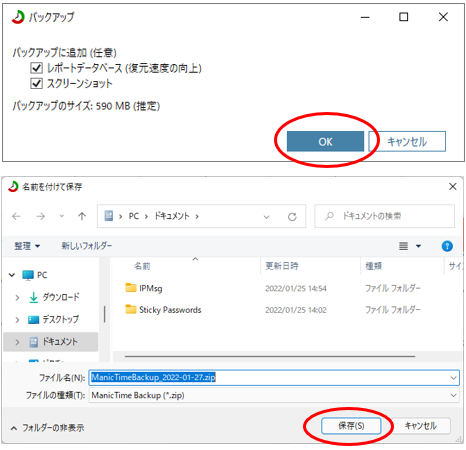Click the 保存(S) button
This screenshot has width=466, height=450.
(351, 426)
